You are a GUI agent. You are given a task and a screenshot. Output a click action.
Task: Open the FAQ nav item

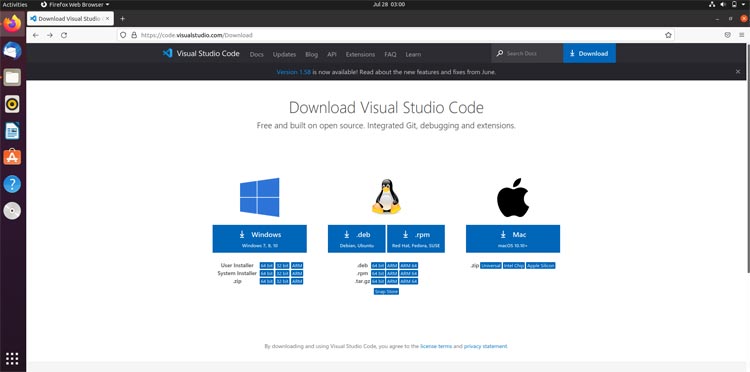(390, 54)
